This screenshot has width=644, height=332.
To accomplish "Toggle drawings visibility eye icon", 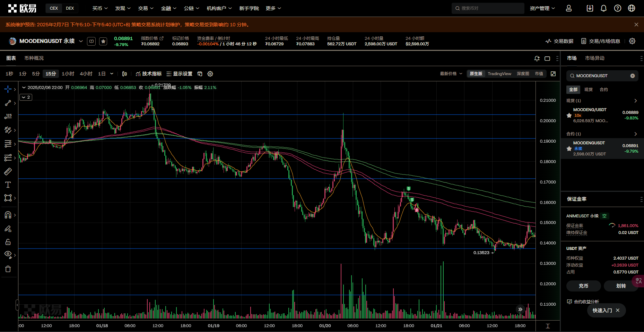I will [x=8, y=255].
